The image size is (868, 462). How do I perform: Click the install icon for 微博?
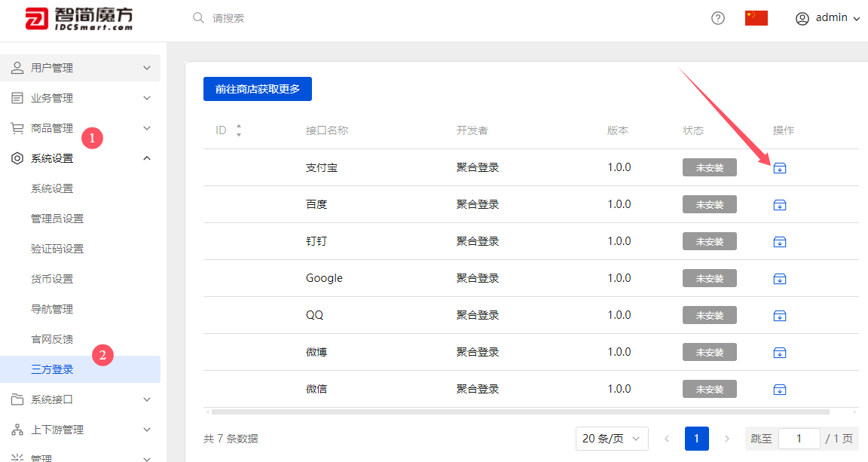(x=780, y=352)
